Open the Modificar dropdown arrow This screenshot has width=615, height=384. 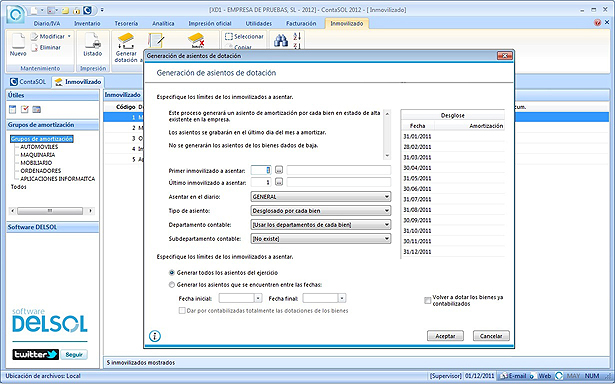(69, 36)
